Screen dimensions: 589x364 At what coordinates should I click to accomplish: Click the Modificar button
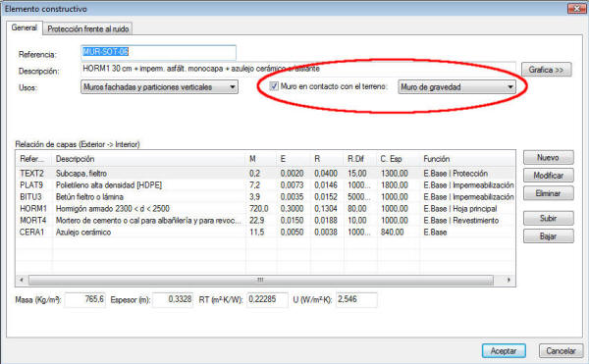[x=549, y=176]
